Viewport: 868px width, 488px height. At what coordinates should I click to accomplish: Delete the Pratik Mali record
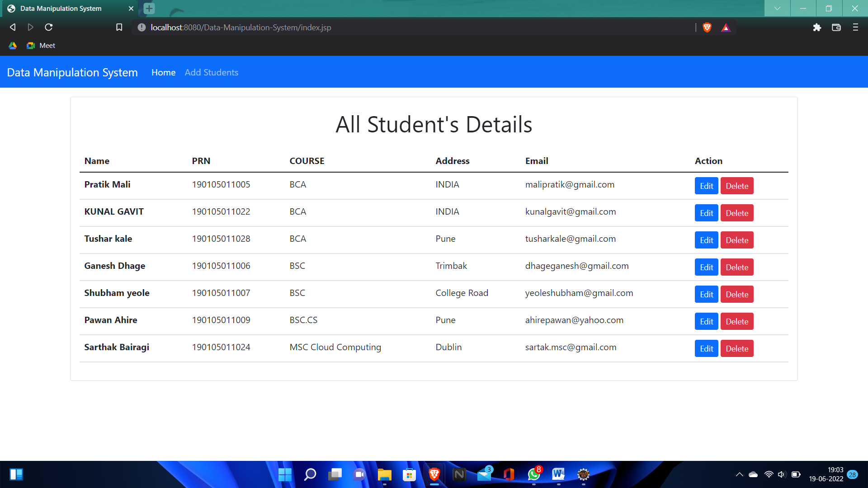pos(737,186)
